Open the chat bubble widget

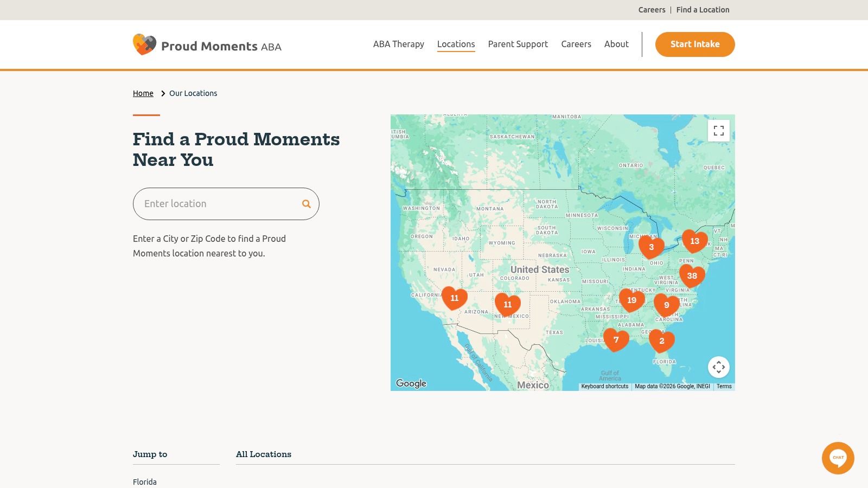[x=838, y=458]
